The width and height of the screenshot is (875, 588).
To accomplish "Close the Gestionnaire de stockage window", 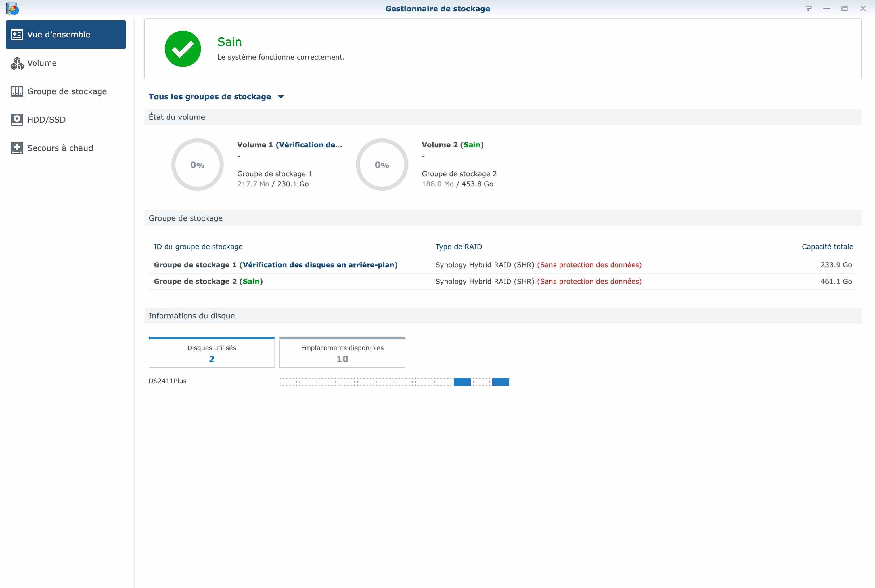I will tap(863, 8).
